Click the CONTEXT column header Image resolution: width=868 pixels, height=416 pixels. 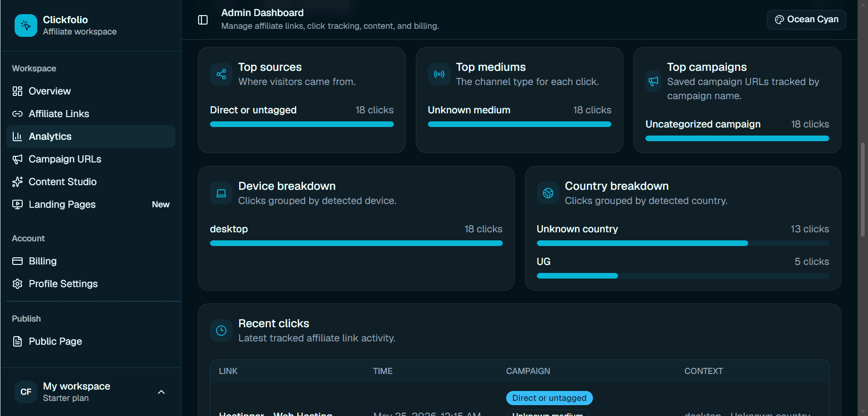[x=703, y=371]
